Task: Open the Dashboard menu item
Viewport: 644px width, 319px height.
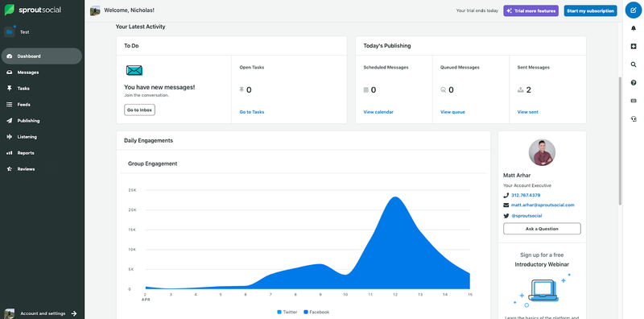Action: pyautogui.click(x=42, y=56)
